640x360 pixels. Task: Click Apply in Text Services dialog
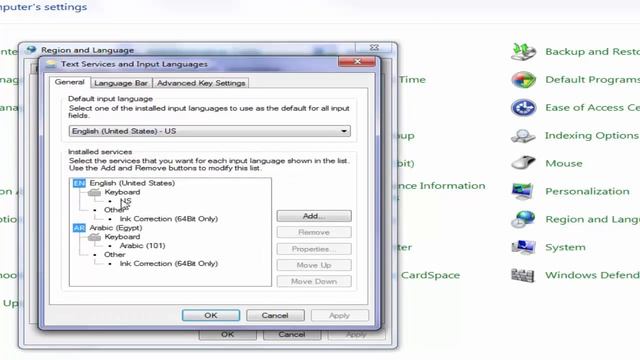tap(340, 316)
